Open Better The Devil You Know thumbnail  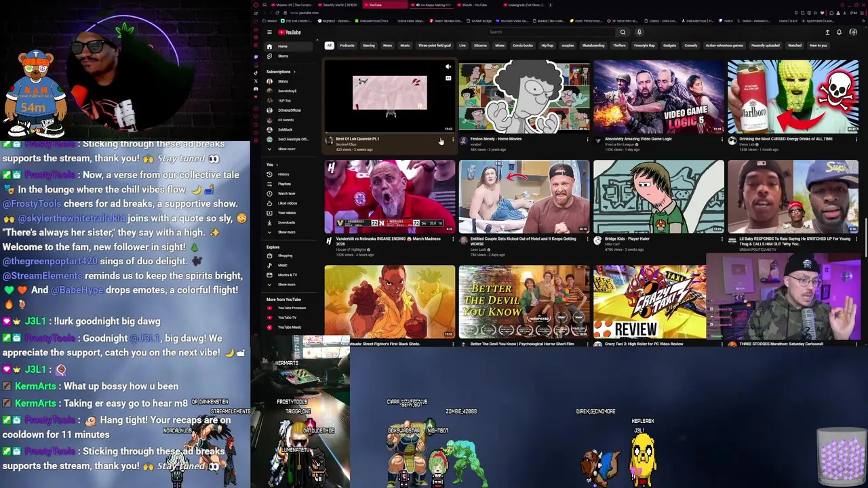pyautogui.click(x=524, y=302)
